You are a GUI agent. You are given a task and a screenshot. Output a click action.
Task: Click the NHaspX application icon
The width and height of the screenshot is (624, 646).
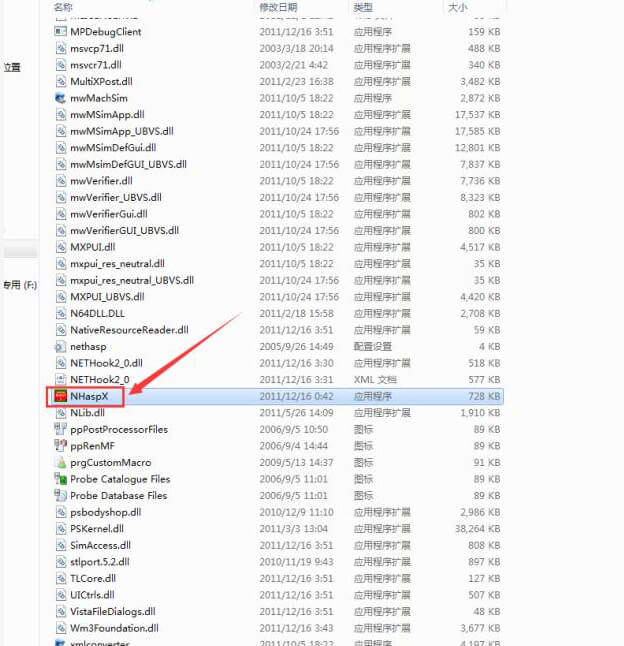click(61, 396)
